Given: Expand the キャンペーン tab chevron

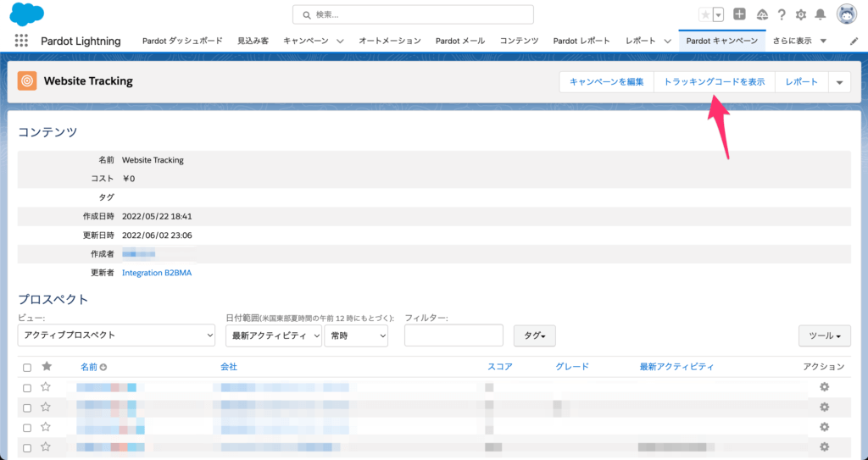Looking at the screenshot, I should [340, 41].
